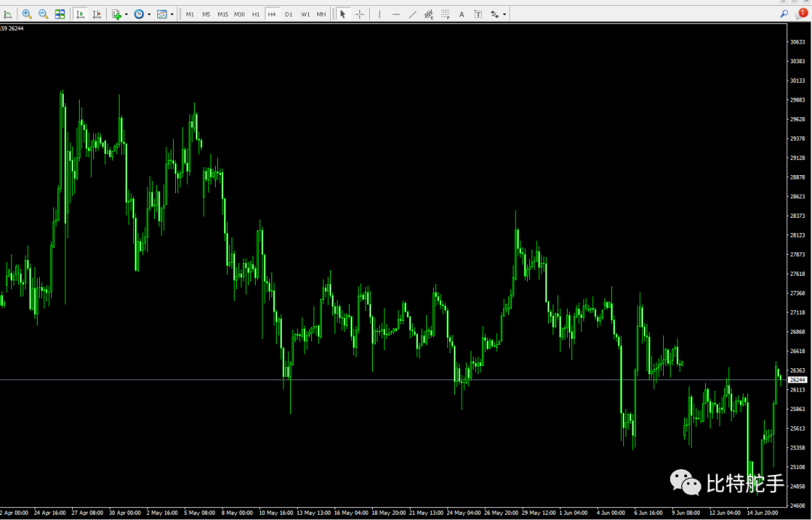Click the 28623 price scale label
Image resolution: width=812 pixels, height=520 pixels.
point(797,197)
